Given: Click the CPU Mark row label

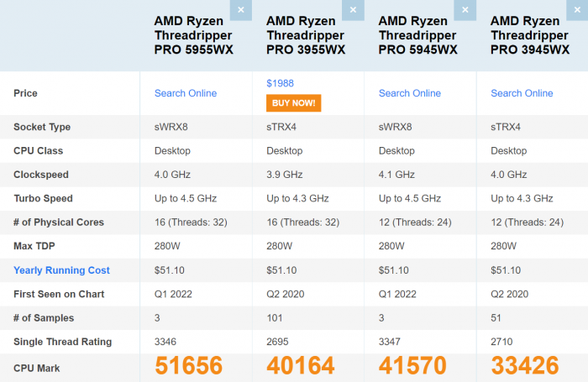Looking at the screenshot, I should click(x=36, y=368).
